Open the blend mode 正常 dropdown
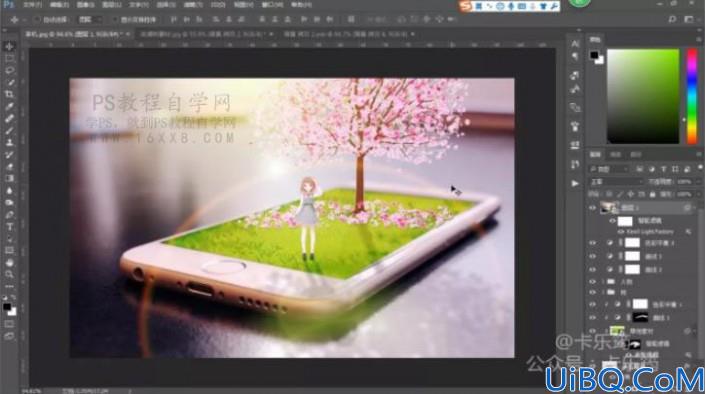 click(616, 182)
